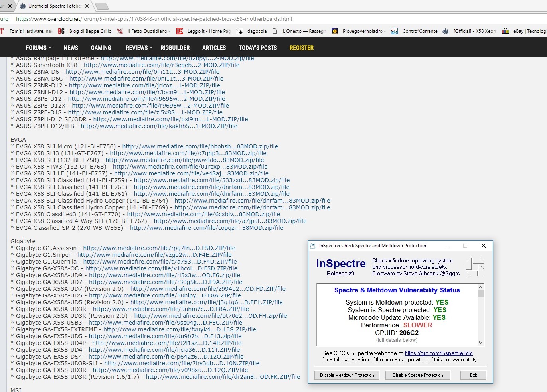Open Gigabyte G1.Assassin download link

click(159, 248)
